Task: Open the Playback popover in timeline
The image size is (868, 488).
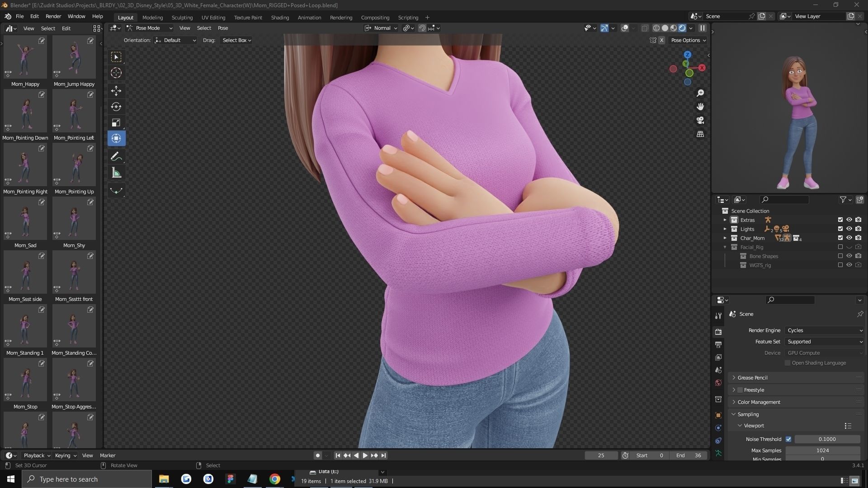Action: (37, 455)
